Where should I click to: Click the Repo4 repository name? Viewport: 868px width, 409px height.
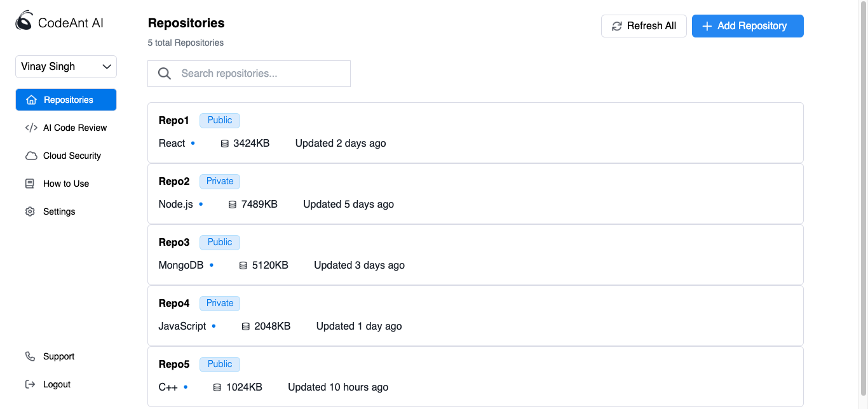click(174, 303)
